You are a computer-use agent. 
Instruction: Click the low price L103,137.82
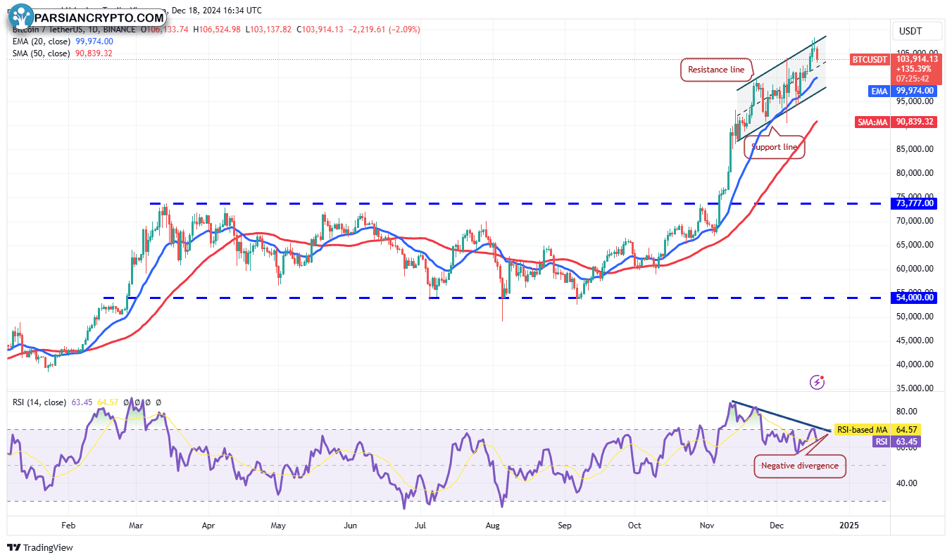tap(268, 30)
